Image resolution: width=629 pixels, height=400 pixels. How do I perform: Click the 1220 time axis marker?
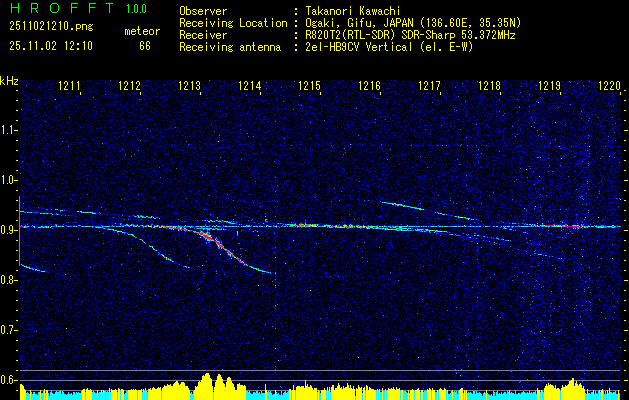pyautogui.click(x=609, y=85)
